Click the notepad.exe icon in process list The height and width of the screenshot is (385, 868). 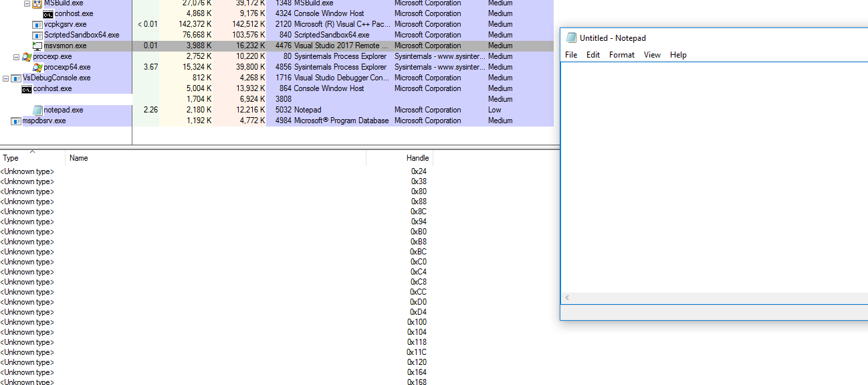[37, 110]
